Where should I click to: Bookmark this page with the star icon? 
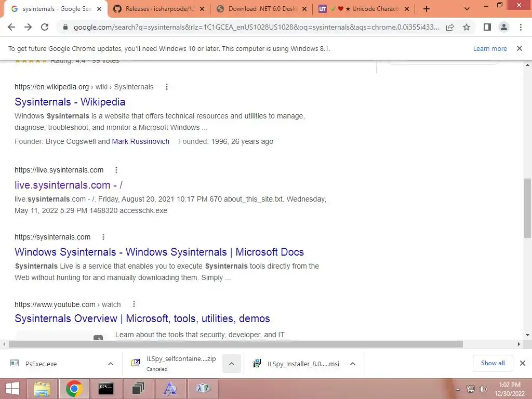tap(467, 27)
